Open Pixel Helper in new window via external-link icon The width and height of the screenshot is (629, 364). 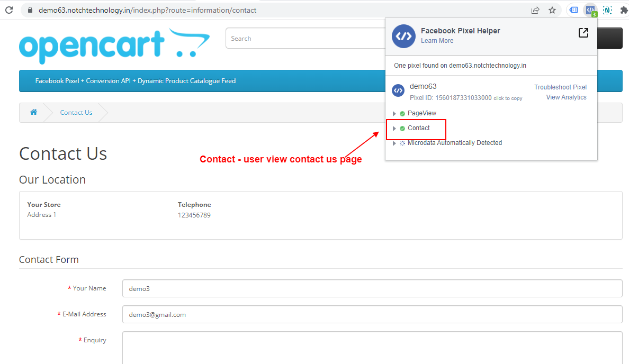583,32
